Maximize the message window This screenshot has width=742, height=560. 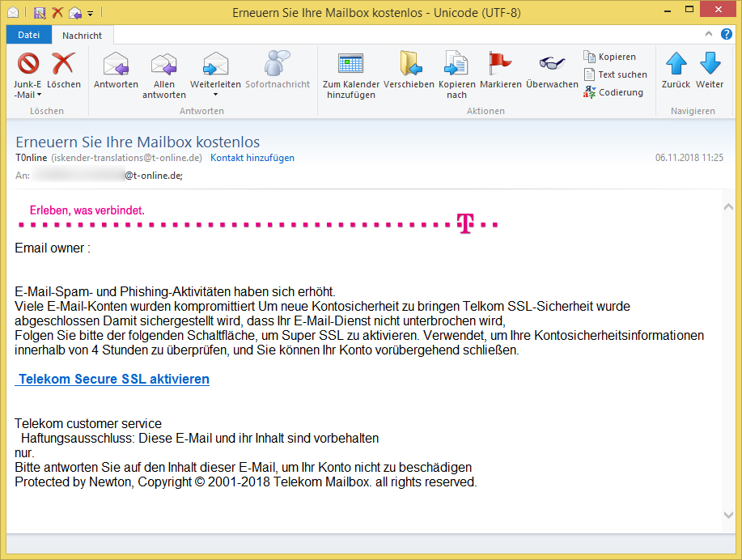[689, 10]
